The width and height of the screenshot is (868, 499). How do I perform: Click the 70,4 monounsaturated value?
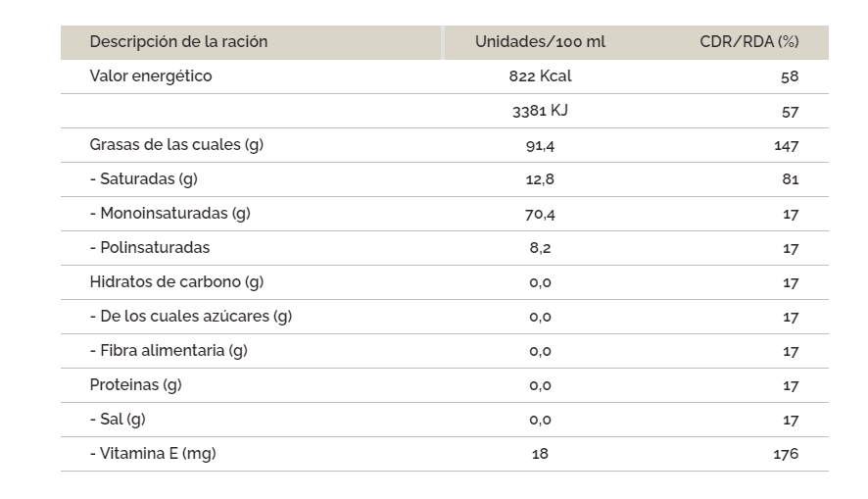tap(540, 214)
